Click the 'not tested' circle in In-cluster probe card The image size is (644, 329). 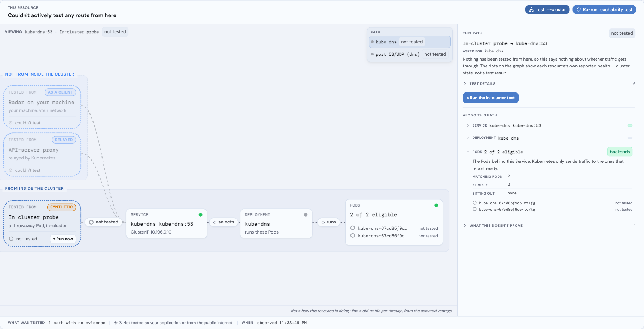click(11, 239)
